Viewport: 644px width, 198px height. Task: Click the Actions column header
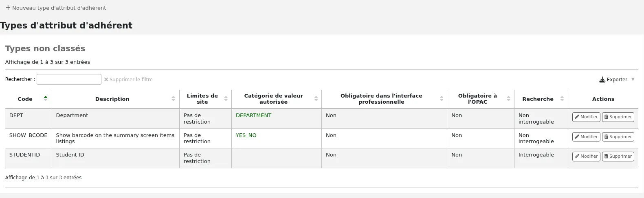[603, 99]
